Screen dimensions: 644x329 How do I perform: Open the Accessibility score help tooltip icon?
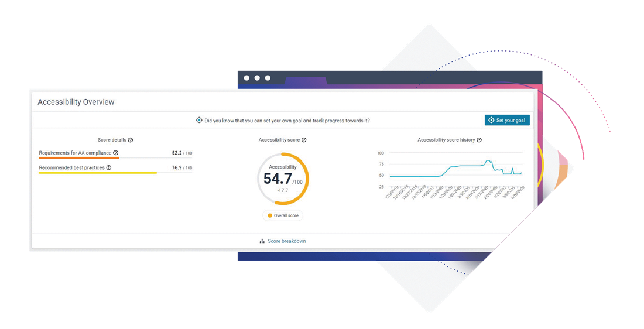coord(304,140)
